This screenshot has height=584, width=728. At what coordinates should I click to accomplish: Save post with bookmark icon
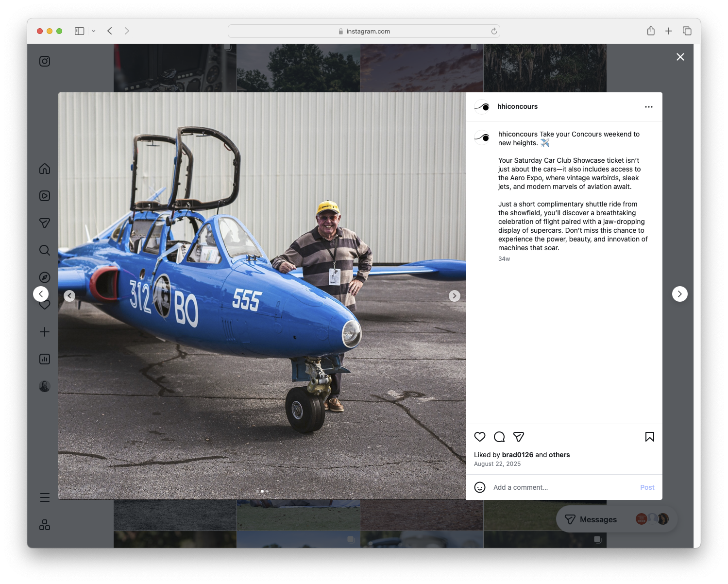coord(650,437)
